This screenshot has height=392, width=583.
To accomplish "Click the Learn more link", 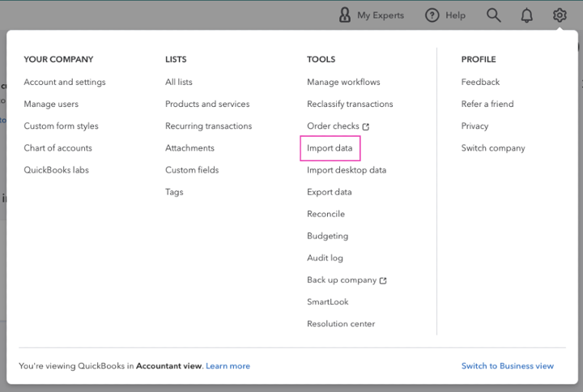I will (228, 366).
